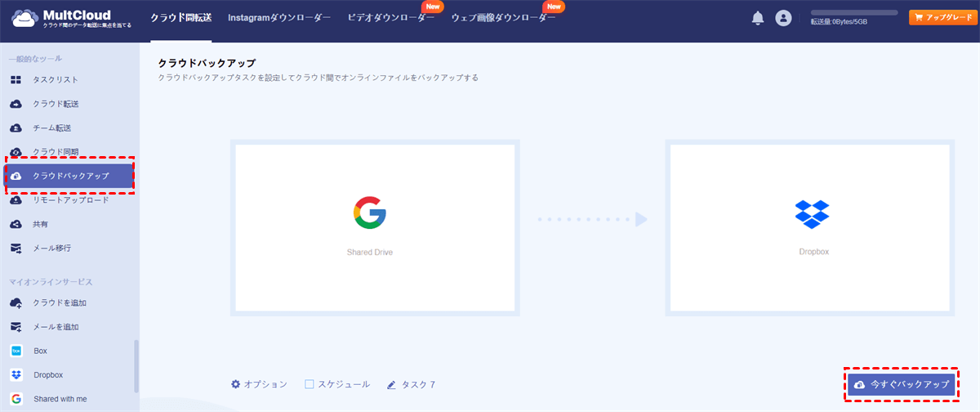Open Instagramダウンローダー tab
Screen dimensions: 980x412
(x=279, y=18)
